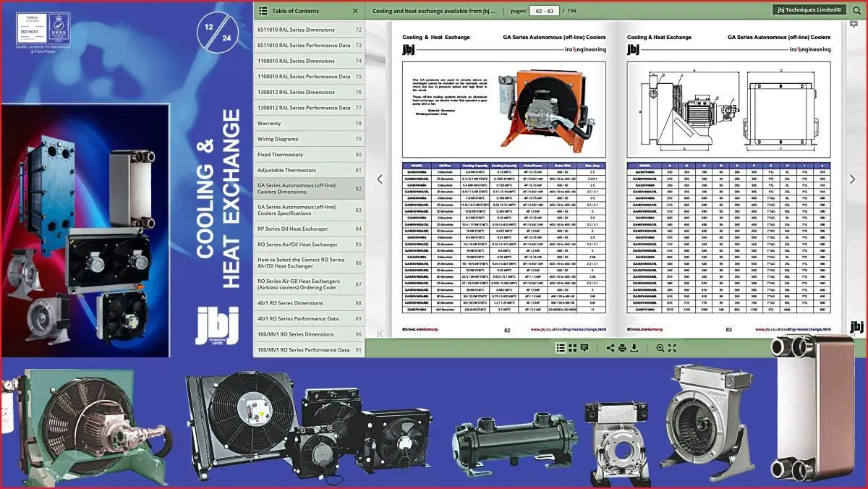Click the jbj Techniques Limited button
Viewport: 868px width, 489px height.
pos(809,10)
